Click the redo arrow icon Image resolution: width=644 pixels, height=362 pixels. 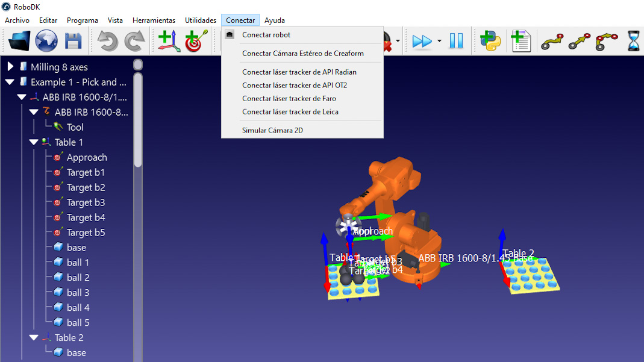(134, 41)
